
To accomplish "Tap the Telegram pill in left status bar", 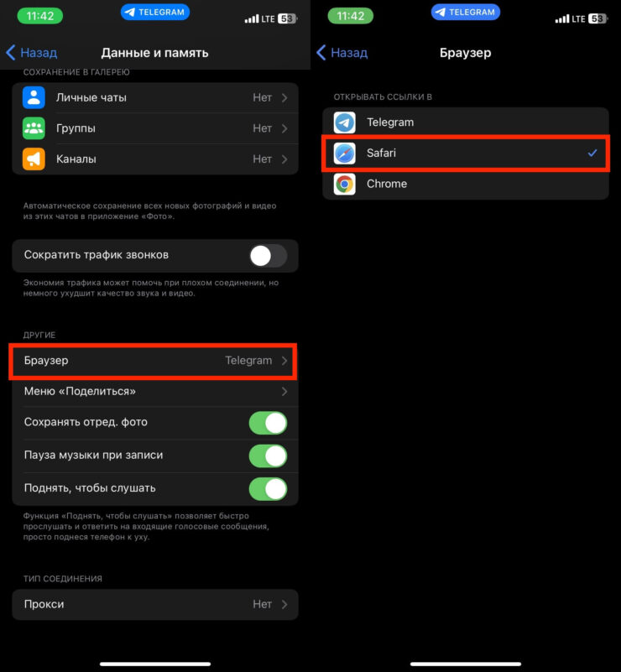I will 155,12.
